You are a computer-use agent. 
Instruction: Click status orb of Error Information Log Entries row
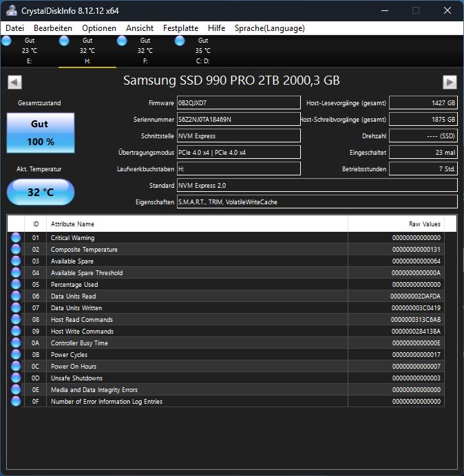[16, 401]
